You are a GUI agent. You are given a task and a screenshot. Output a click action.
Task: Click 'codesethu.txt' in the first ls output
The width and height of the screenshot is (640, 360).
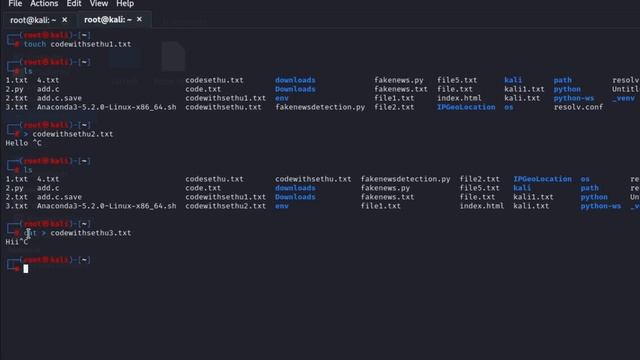click(214, 80)
